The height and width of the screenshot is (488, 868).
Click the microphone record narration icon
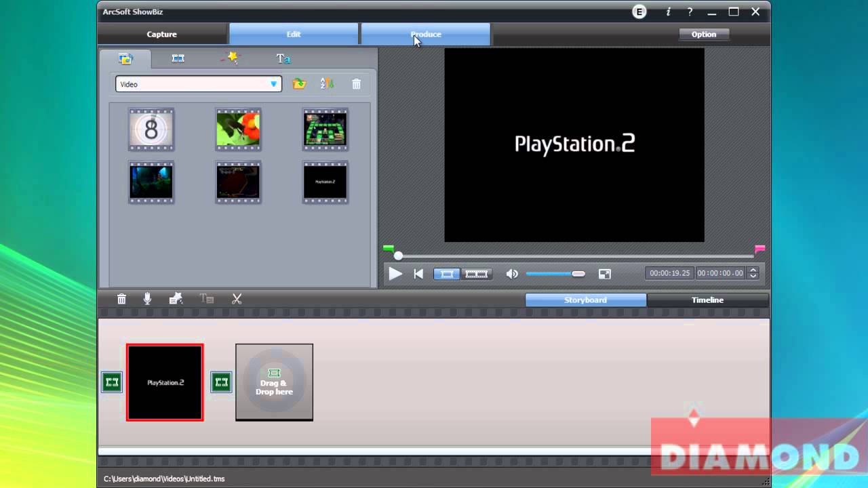point(147,299)
